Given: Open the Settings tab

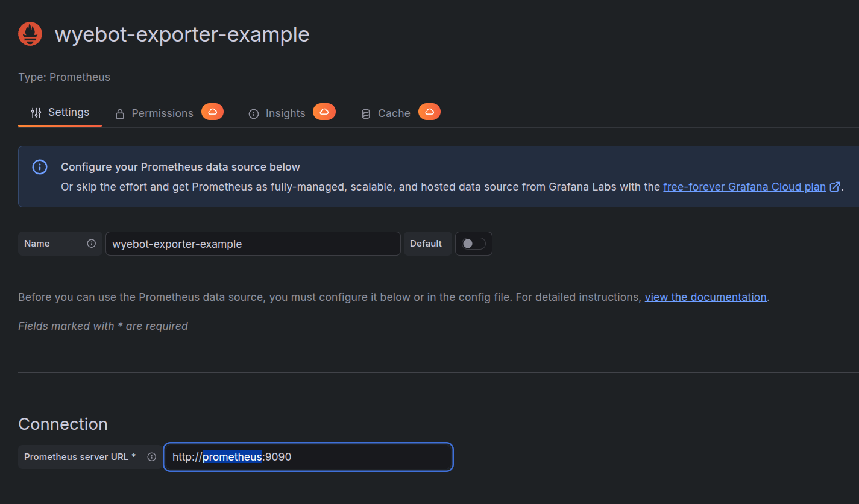Looking at the screenshot, I should tap(60, 113).
